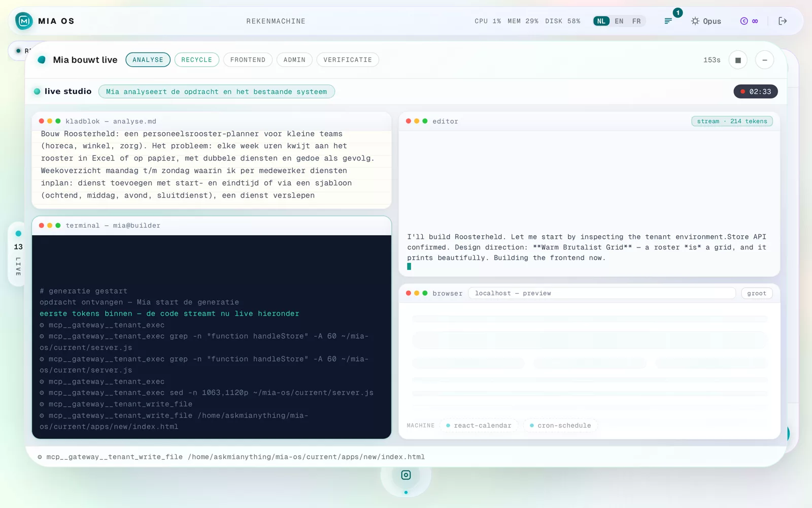
Task: Click the MEM 29% stat
Action: (523, 21)
